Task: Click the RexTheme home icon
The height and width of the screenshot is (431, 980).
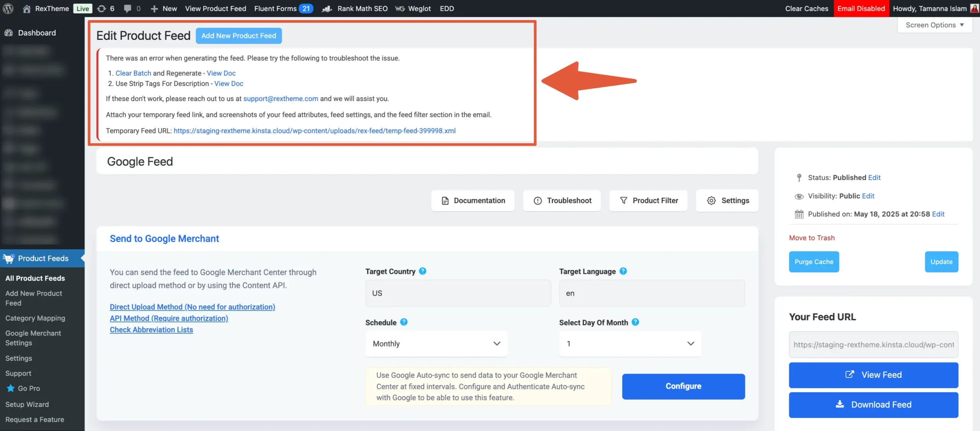Action: tap(26, 8)
